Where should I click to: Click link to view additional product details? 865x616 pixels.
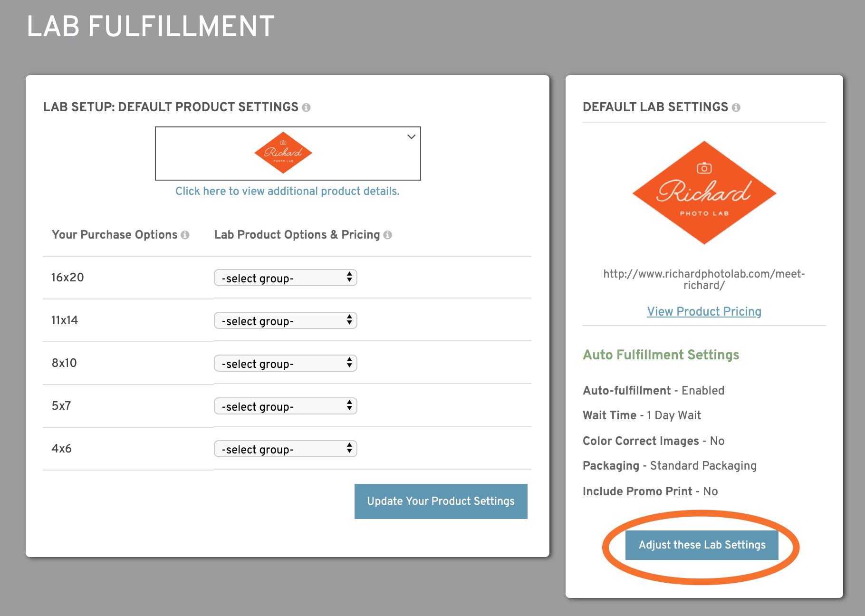tap(288, 191)
